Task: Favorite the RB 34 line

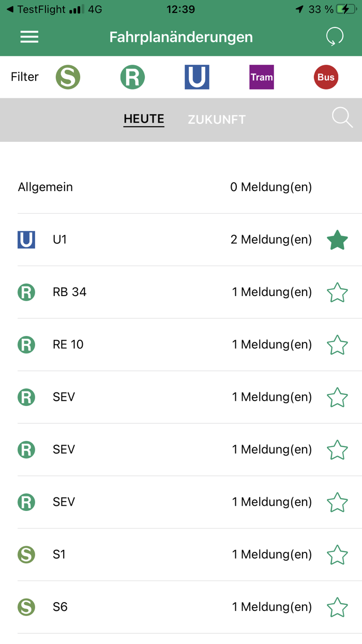Action: [337, 292]
